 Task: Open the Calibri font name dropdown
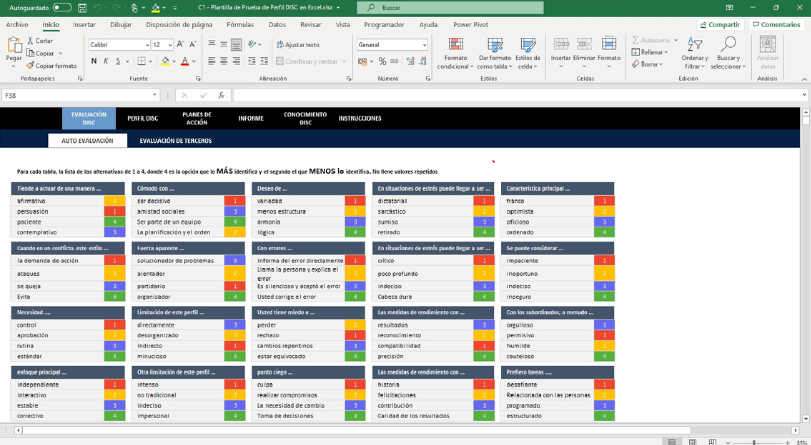[147, 45]
